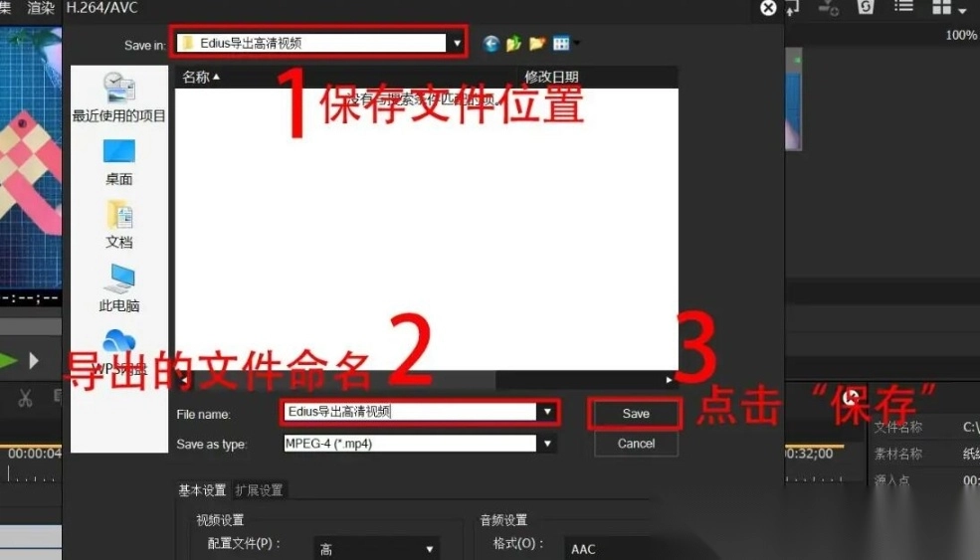Click the Cancel button
The height and width of the screenshot is (560, 980).
click(x=635, y=444)
